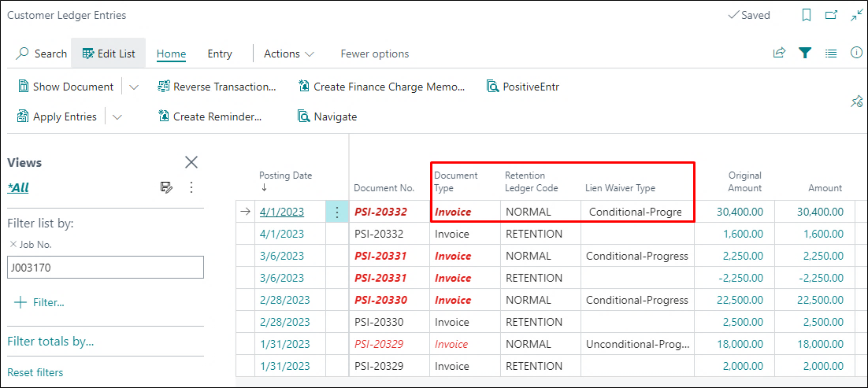Expand the Show Document dropdown arrow
Screen dimensions: 868x388
coord(134,87)
